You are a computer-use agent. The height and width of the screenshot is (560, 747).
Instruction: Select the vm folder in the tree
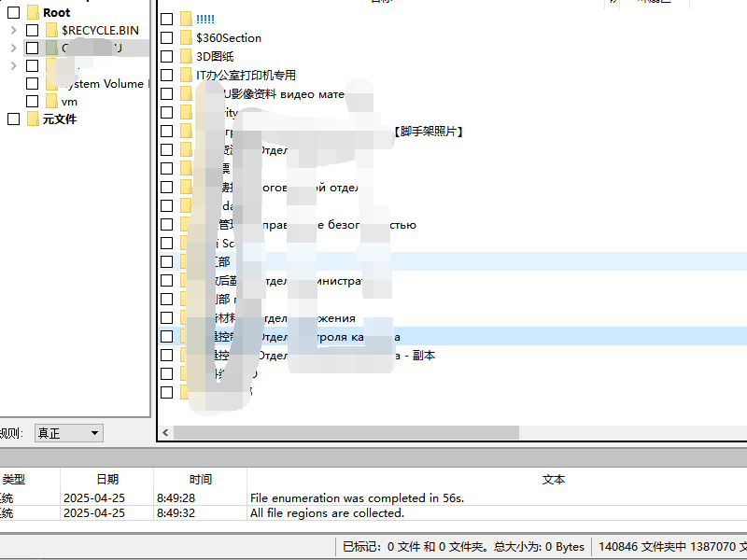[x=69, y=102]
